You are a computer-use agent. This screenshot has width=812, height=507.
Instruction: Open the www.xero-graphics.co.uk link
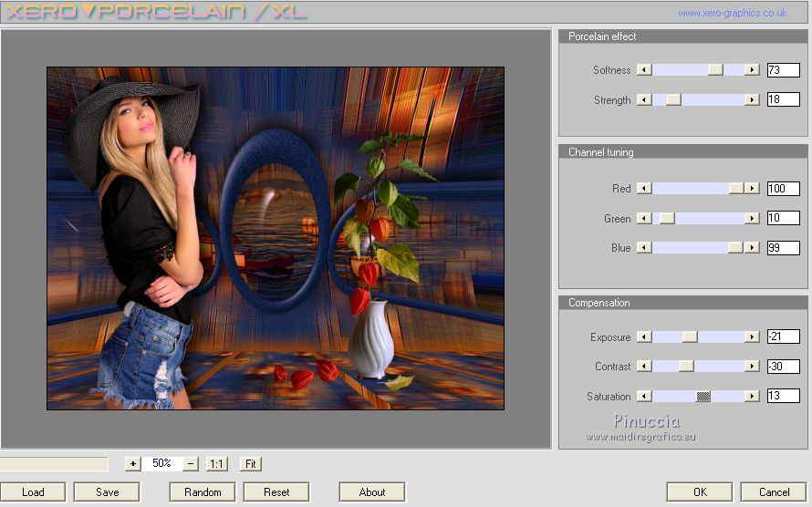(732, 13)
